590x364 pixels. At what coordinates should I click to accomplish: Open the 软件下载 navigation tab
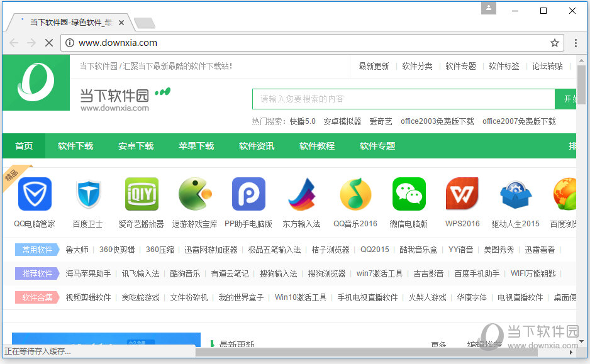(75, 146)
